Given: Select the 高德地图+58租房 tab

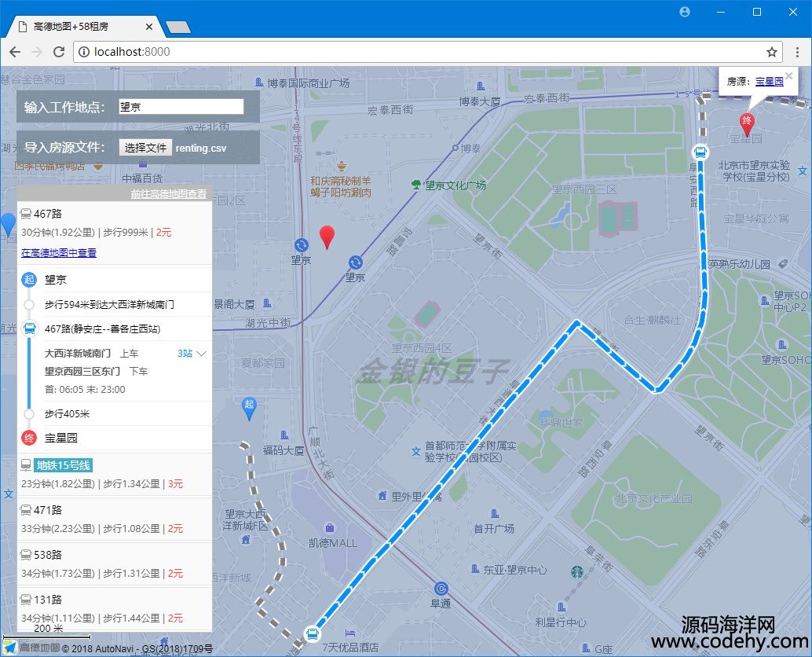Looking at the screenshot, I should tap(83, 27).
